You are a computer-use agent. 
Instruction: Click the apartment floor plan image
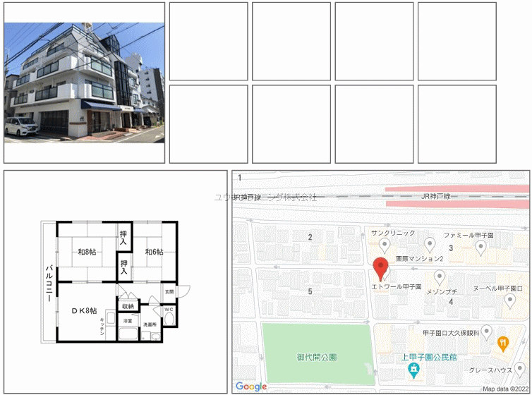tap(116, 281)
